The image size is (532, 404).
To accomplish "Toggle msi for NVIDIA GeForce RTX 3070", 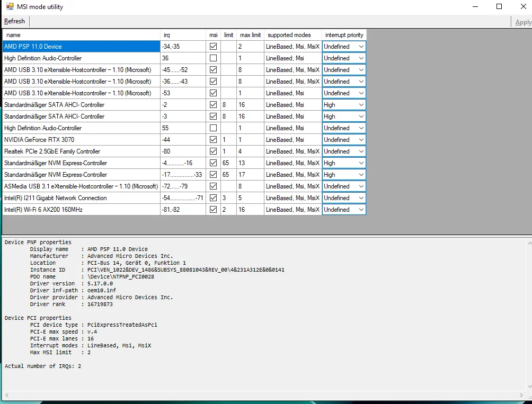I will [213, 140].
